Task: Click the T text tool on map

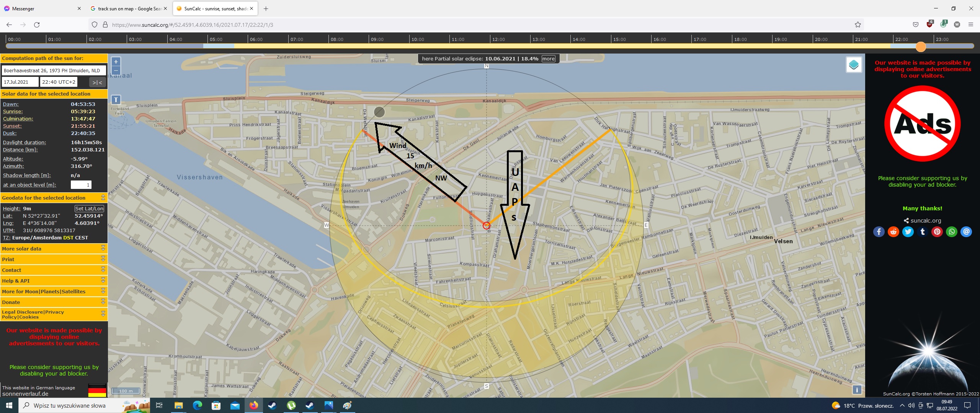Action: [116, 100]
